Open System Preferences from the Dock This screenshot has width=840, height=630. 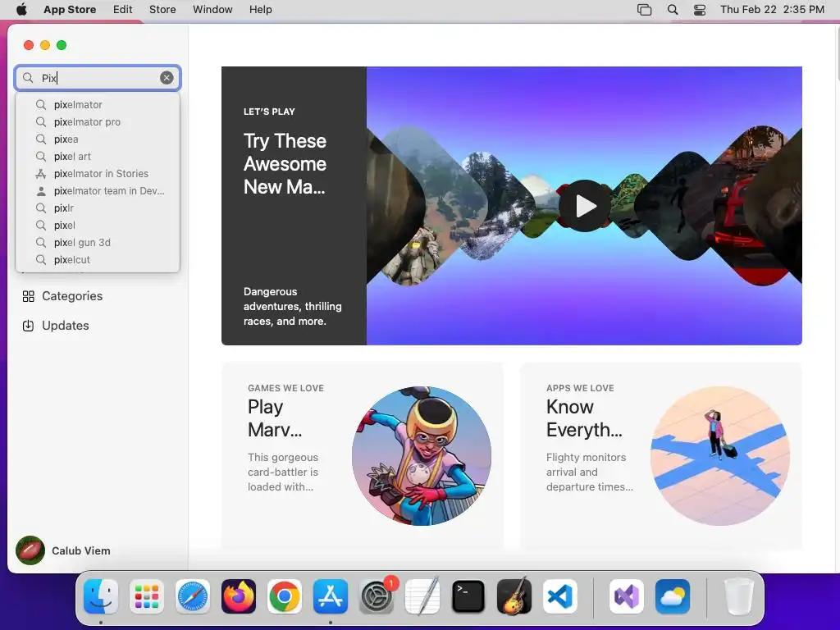click(376, 596)
